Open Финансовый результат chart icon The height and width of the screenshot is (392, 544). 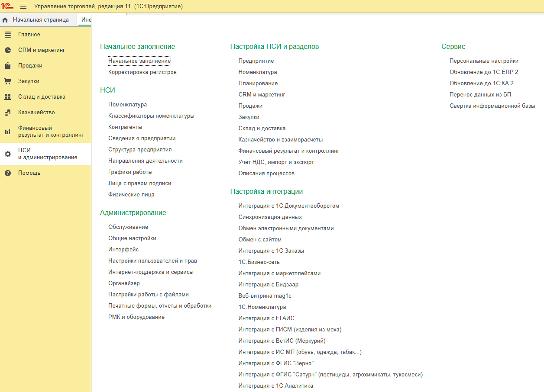(8, 132)
